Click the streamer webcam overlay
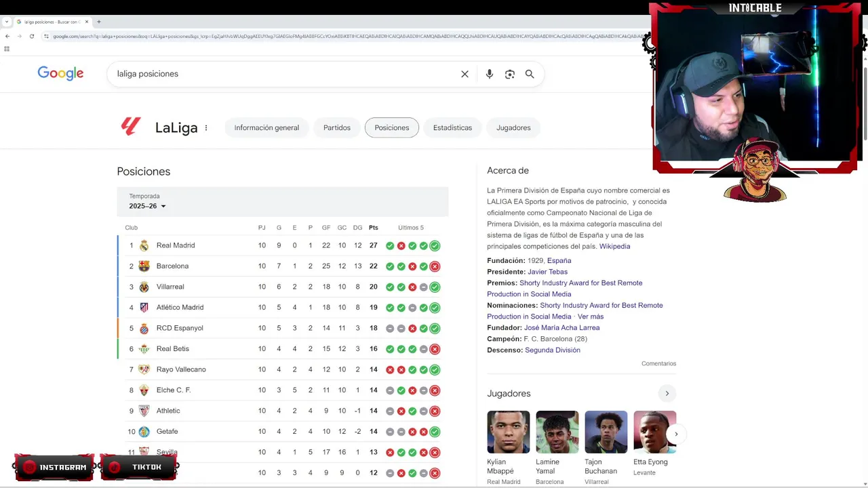 (x=755, y=88)
